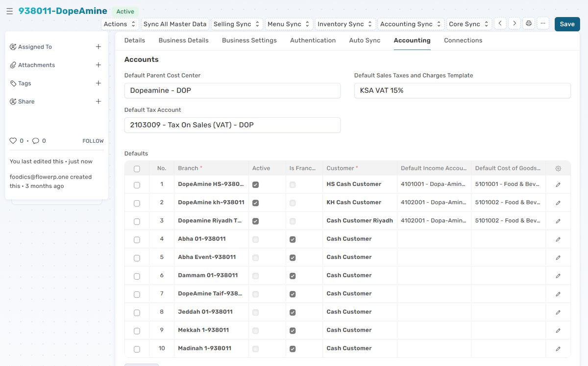Open the Attachments panel via paperclip icon
The width and height of the screenshot is (588, 366).
[14, 65]
